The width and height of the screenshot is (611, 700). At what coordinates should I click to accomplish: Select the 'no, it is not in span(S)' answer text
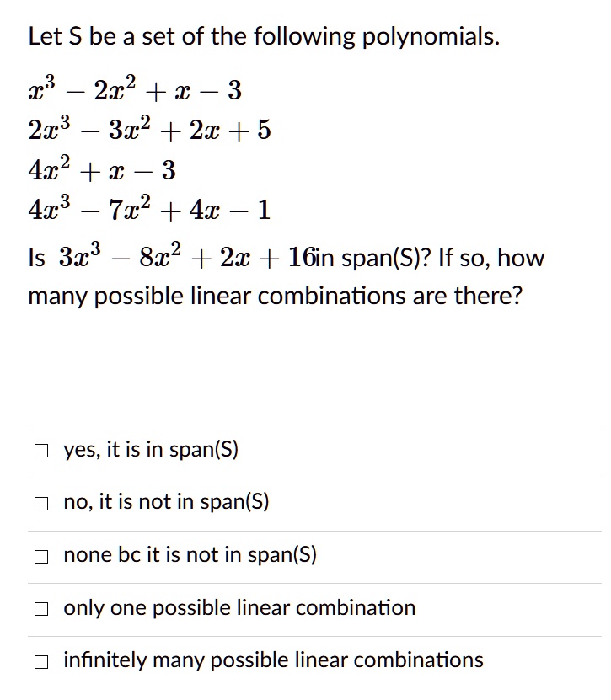click(x=165, y=503)
